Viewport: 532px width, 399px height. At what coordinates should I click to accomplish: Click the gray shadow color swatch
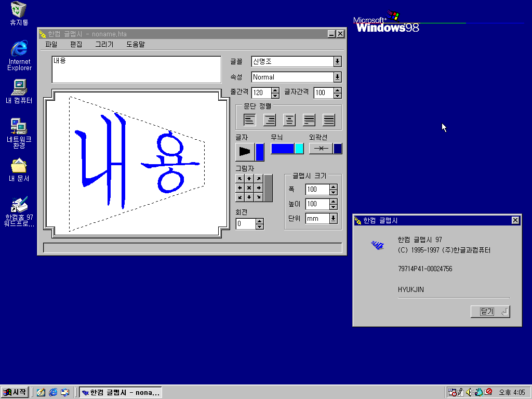tap(268, 188)
